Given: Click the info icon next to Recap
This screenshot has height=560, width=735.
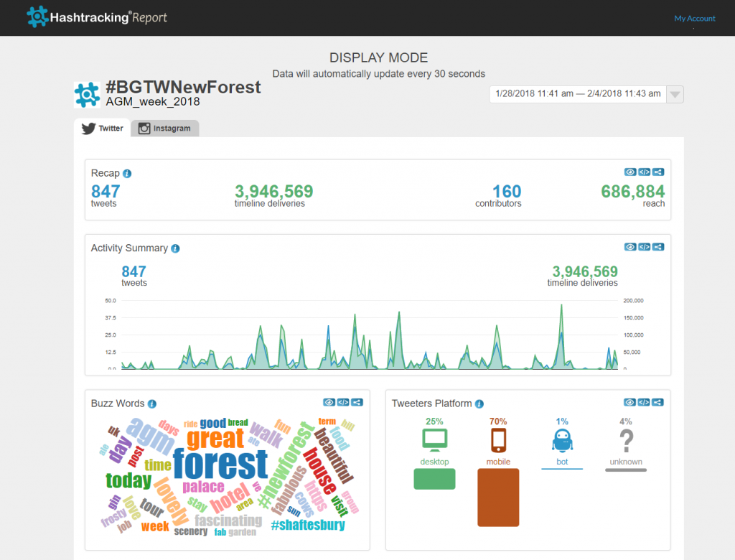Looking at the screenshot, I should click(x=127, y=174).
